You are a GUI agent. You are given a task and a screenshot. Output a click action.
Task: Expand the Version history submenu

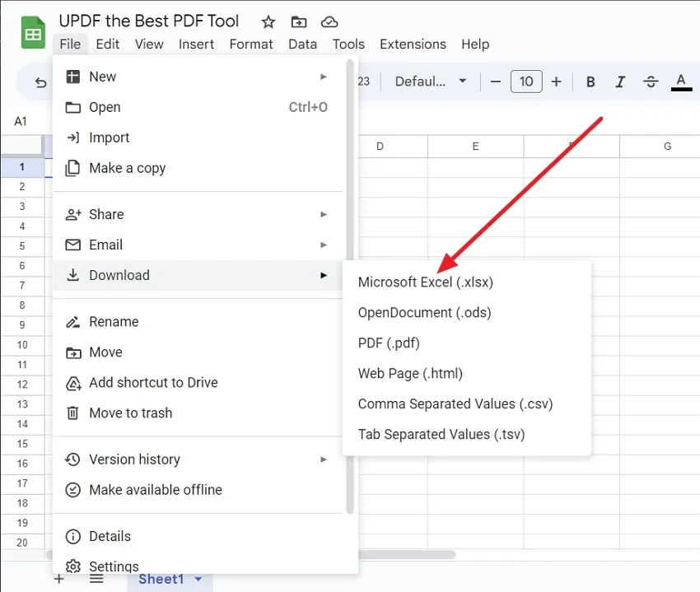(x=198, y=459)
